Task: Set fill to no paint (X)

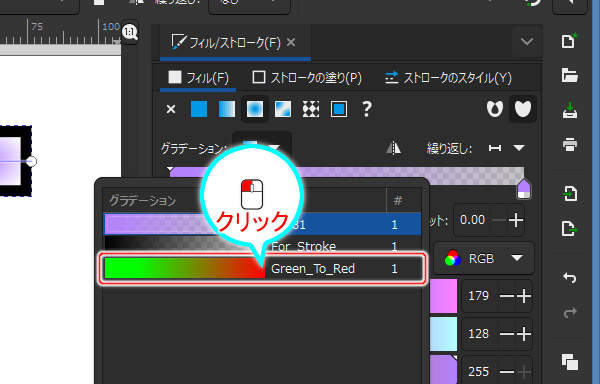Action: pyautogui.click(x=171, y=109)
